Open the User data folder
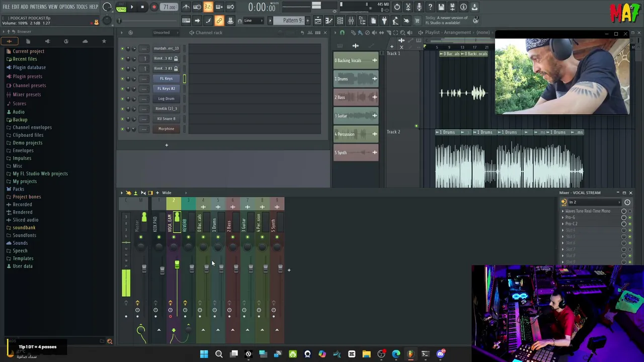The height and width of the screenshot is (362, 644). pyautogui.click(x=22, y=266)
